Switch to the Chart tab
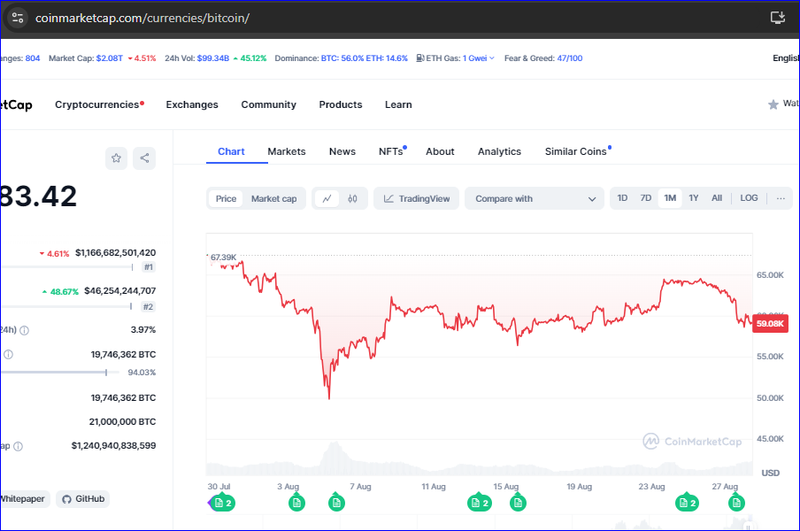This screenshot has width=800, height=531. tap(231, 151)
